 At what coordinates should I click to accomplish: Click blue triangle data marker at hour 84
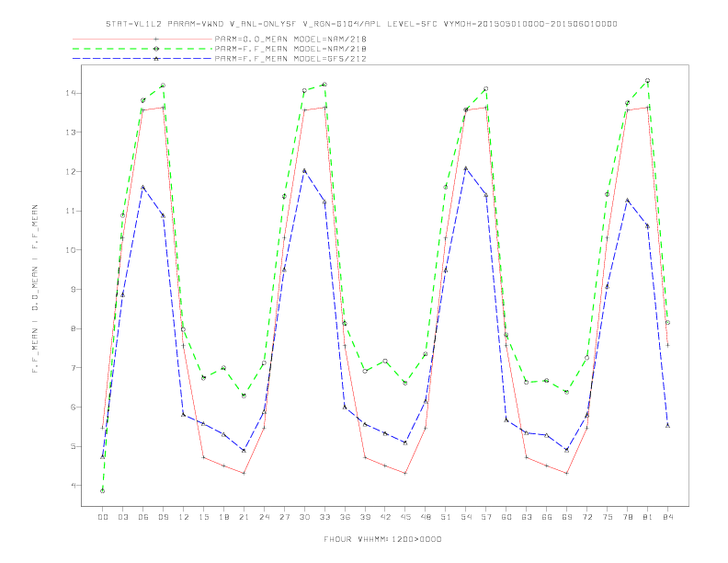click(x=667, y=426)
